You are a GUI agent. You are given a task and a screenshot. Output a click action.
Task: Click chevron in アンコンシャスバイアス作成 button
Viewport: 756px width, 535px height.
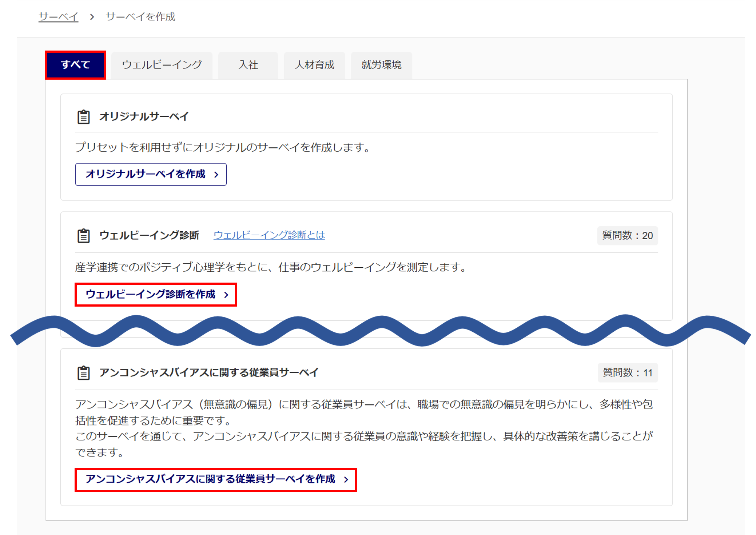[346, 480]
